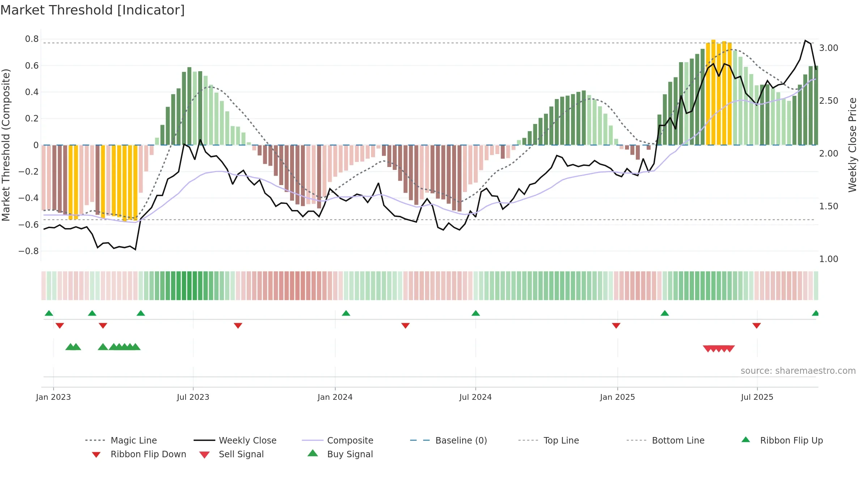The width and height of the screenshot is (868, 488).
Task: Click the Market Threshold (Composite) axis title
Action: (6, 145)
